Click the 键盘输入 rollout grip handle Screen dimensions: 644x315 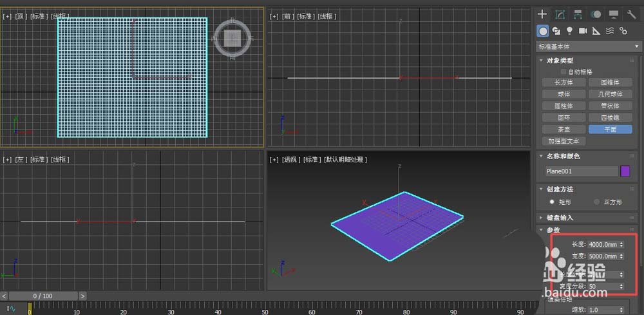pos(632,218)
